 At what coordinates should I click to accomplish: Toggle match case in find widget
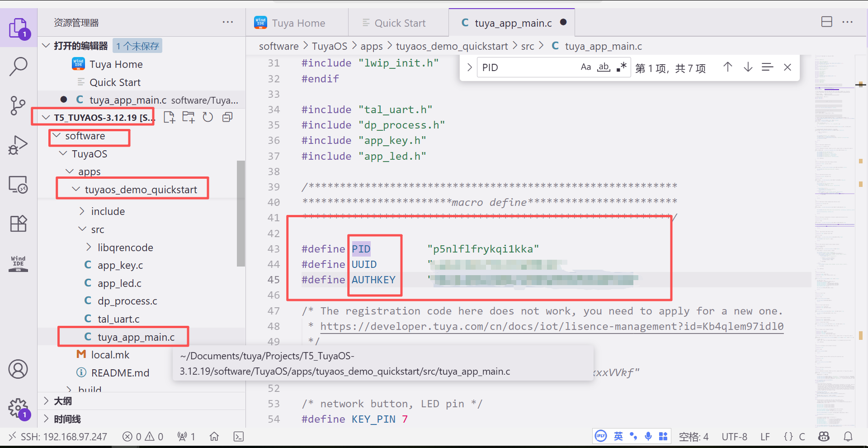pyautogui.click(x=586, y=67)
